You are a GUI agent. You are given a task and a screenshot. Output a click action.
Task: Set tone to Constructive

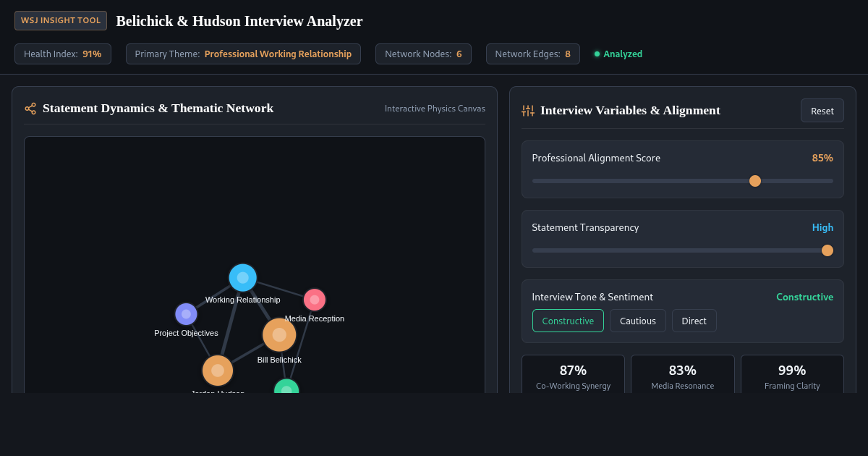[568, 321]
